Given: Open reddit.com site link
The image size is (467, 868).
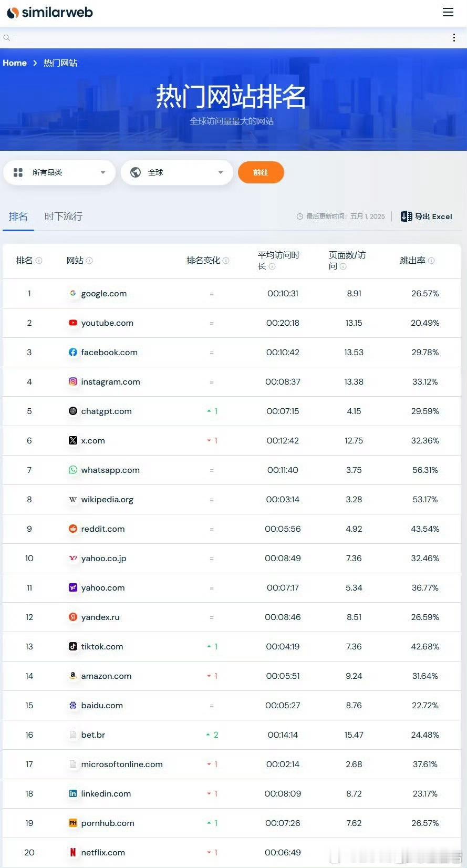Looking at the screenshot, I should pyautogui.click(x=103, y=529).
